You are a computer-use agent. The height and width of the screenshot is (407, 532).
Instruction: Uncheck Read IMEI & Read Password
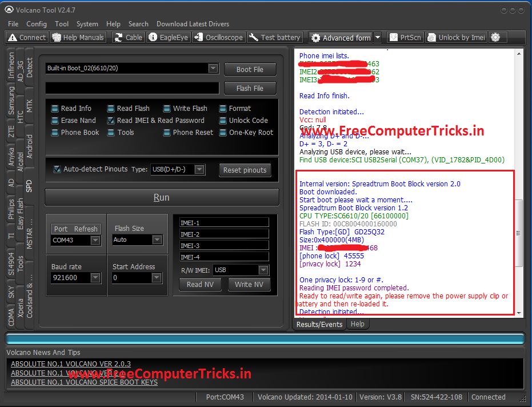[111, 121]
